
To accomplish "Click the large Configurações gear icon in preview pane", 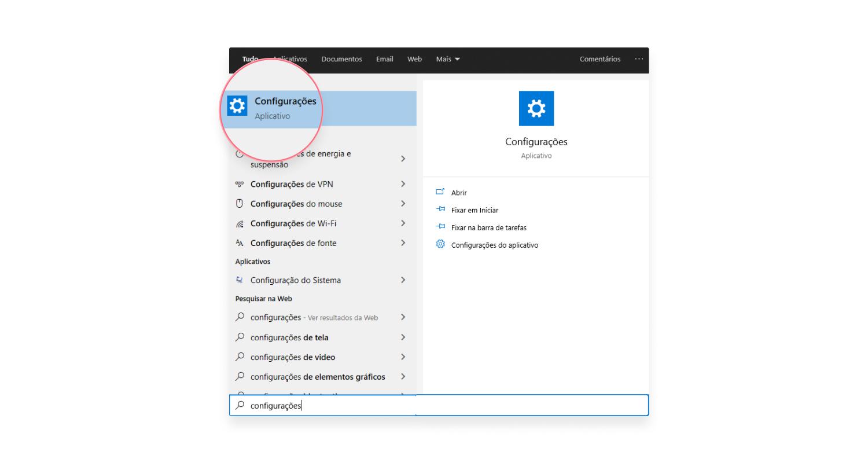I will tap(536, 108).
